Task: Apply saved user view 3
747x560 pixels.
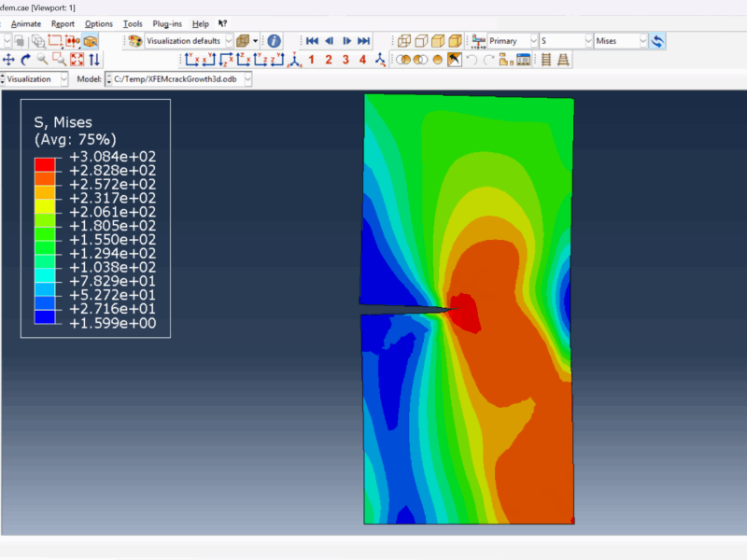Action: 345,60
